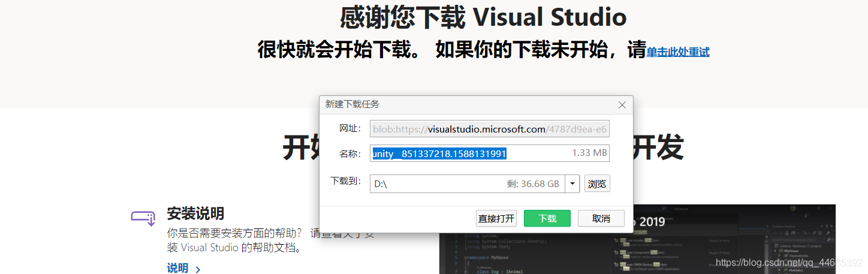Click the 单击此处重试 retry download link
The width and height of the screenshot is (868, 274).
(678, 52)
